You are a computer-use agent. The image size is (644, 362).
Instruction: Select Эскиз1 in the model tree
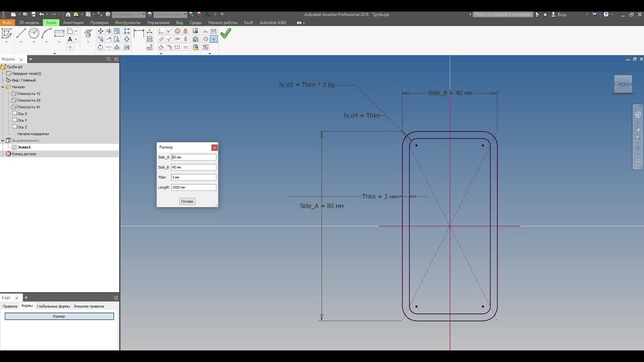[24, 147]
